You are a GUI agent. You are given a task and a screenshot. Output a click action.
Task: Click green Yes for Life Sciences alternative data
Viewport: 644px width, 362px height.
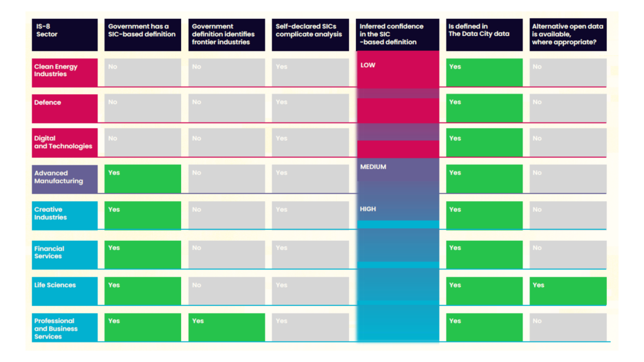[x=568, y=291]
